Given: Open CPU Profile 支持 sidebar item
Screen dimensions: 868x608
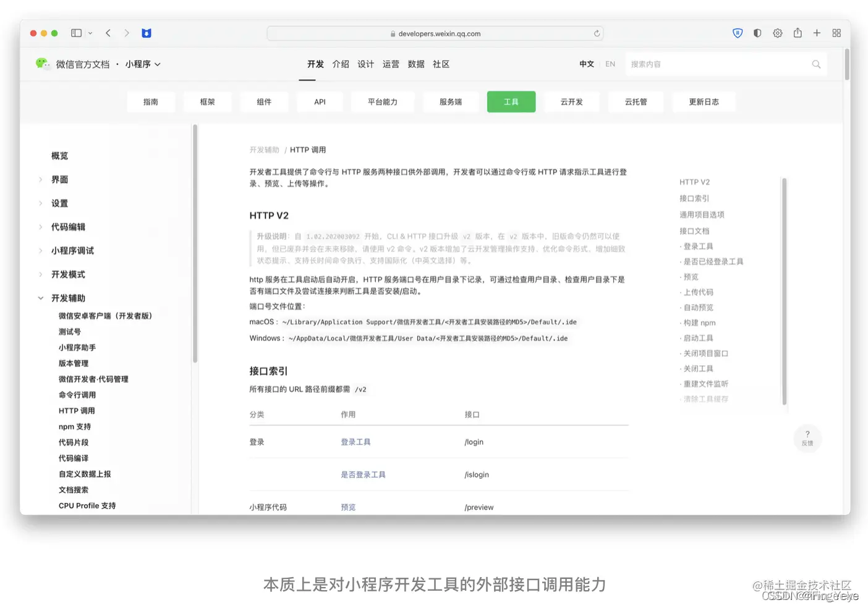Looking at the screenshot, I should (87, 505).
